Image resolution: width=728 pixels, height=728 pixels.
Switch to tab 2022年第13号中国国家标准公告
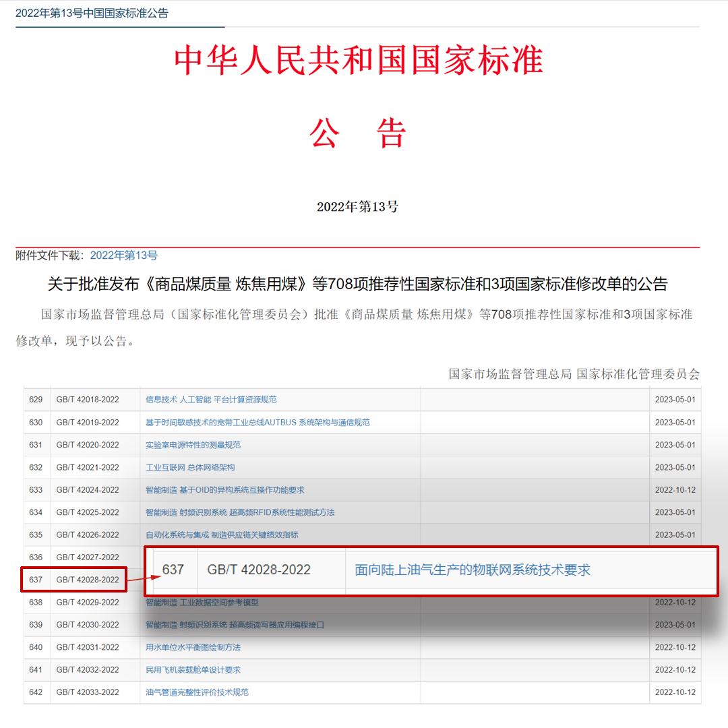point(92,13)
